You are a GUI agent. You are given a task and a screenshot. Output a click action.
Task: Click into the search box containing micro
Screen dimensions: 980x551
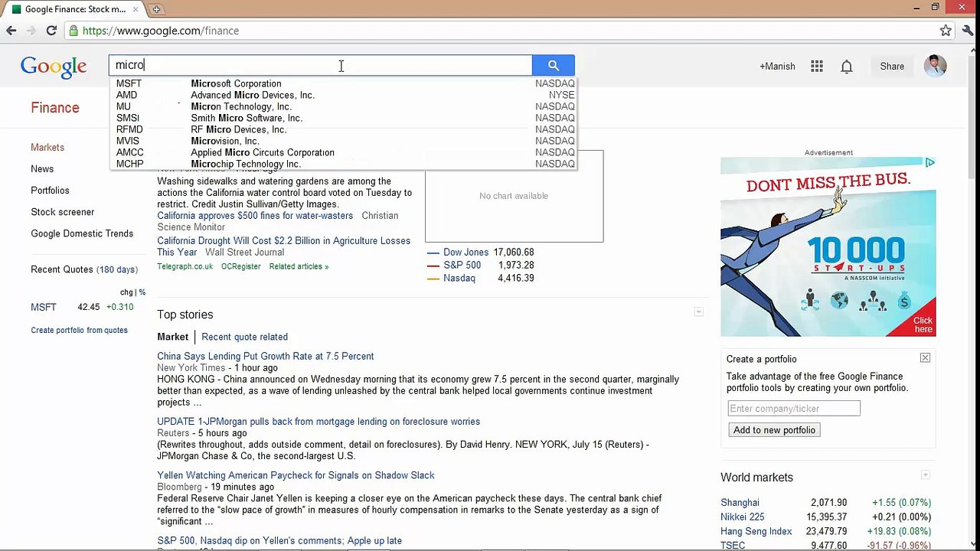(x=321, y=65)
